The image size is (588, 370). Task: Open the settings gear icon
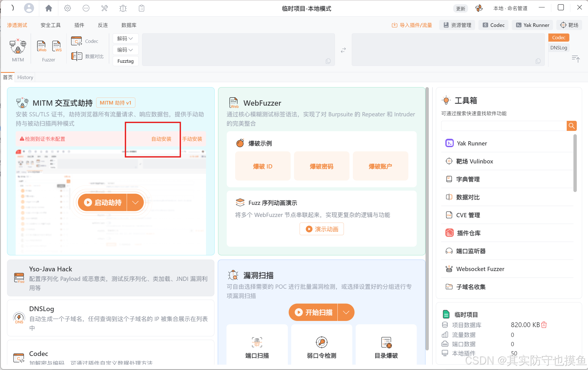pyautogui.click(x=68, y=8)
